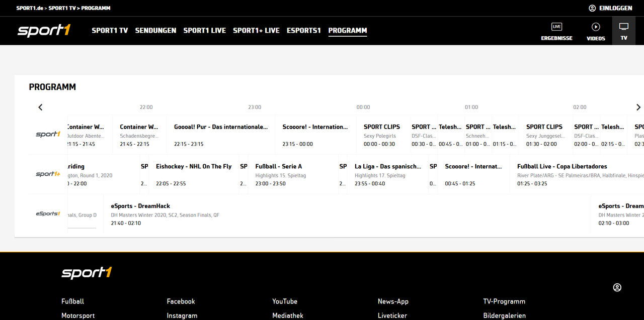Open the Bildergalerien footer link
Viewport: 644px width, 320px height.
point(505,316)
